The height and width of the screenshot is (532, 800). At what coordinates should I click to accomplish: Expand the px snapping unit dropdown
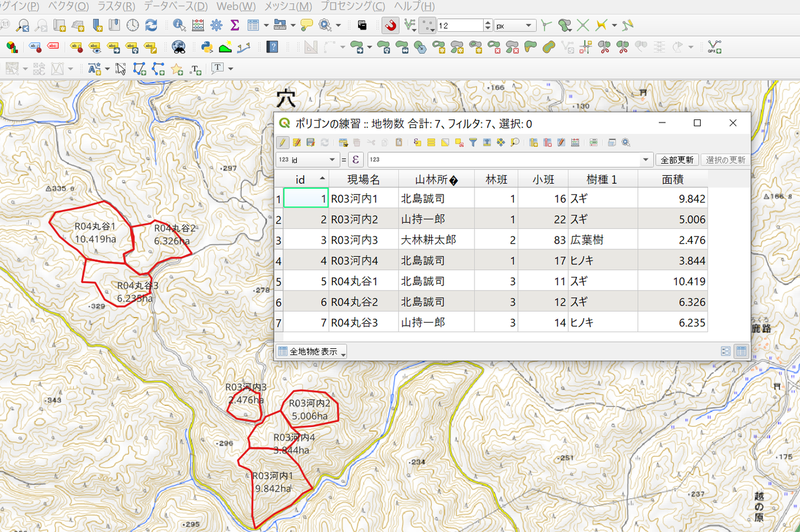[514, 26]
